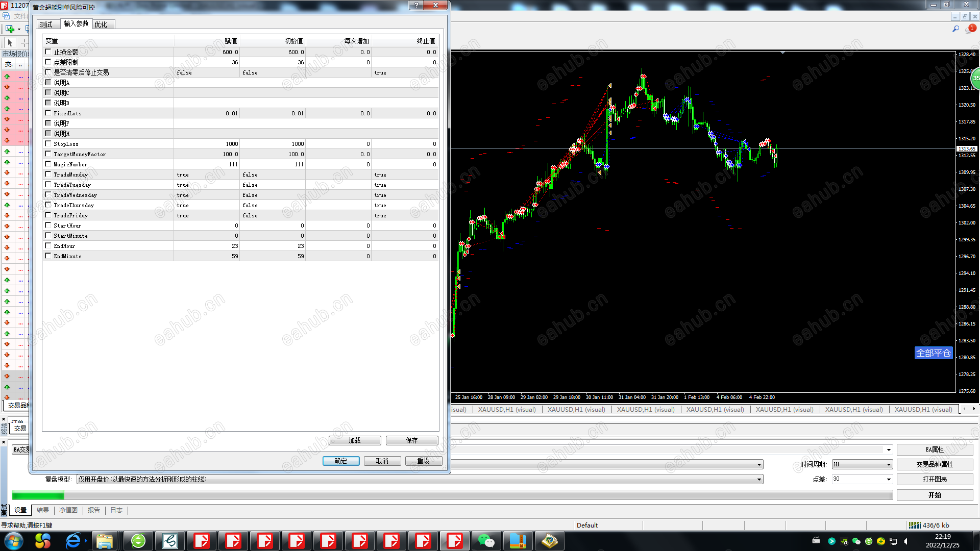Click the green tester progress bar
Viewport: 980px width, 551px height.
pyautogui.click(x=38, y=495)
